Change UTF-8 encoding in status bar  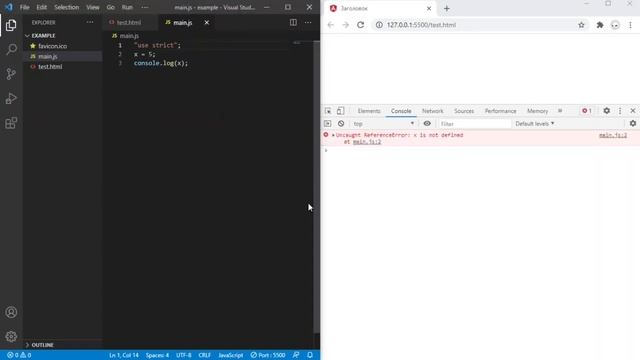click(184, 355)
